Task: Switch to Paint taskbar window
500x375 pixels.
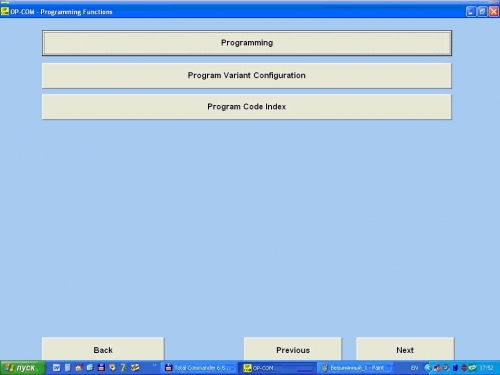Action: (355, 368)
